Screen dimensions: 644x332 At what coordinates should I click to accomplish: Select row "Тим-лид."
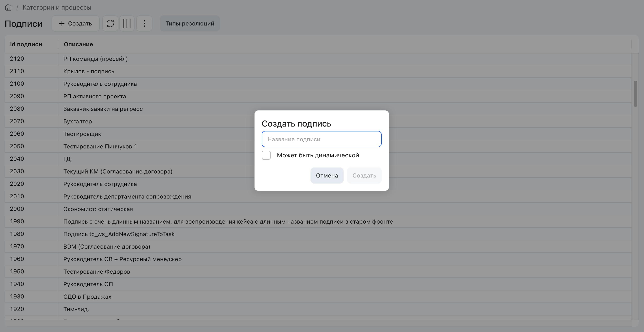pyautogui.click(x=318, y=309)
